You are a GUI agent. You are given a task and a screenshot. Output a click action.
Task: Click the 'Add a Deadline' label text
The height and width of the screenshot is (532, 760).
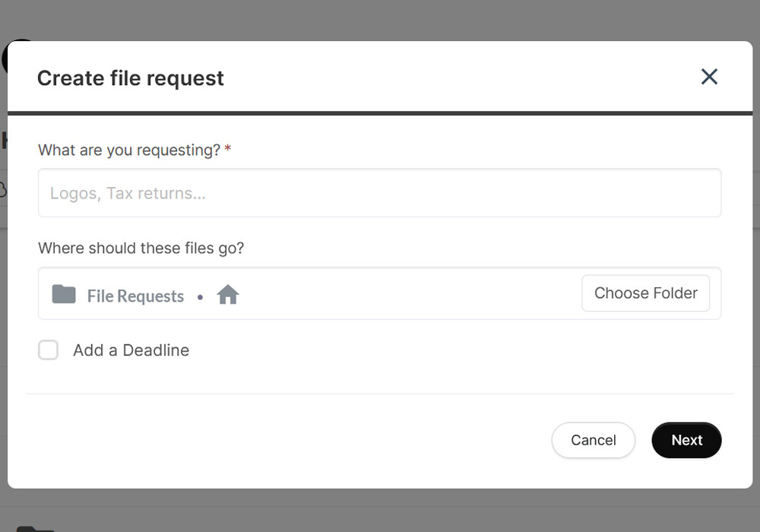click(131, 350)
